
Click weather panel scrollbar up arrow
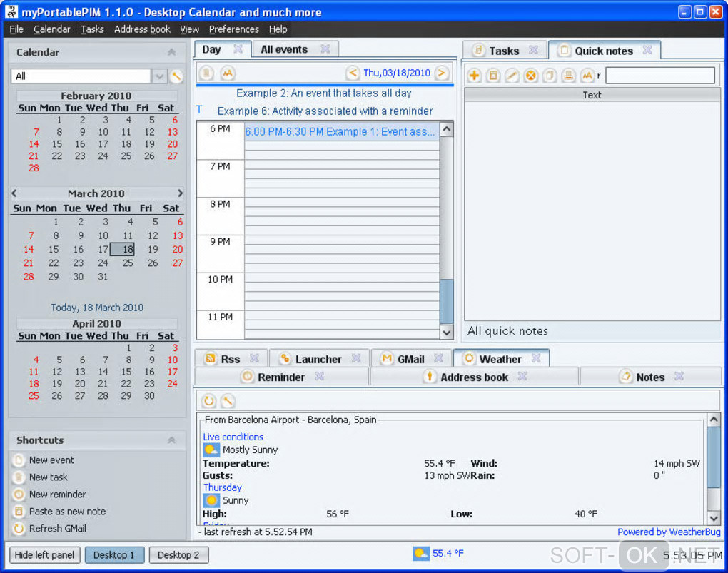pos(714,420)
